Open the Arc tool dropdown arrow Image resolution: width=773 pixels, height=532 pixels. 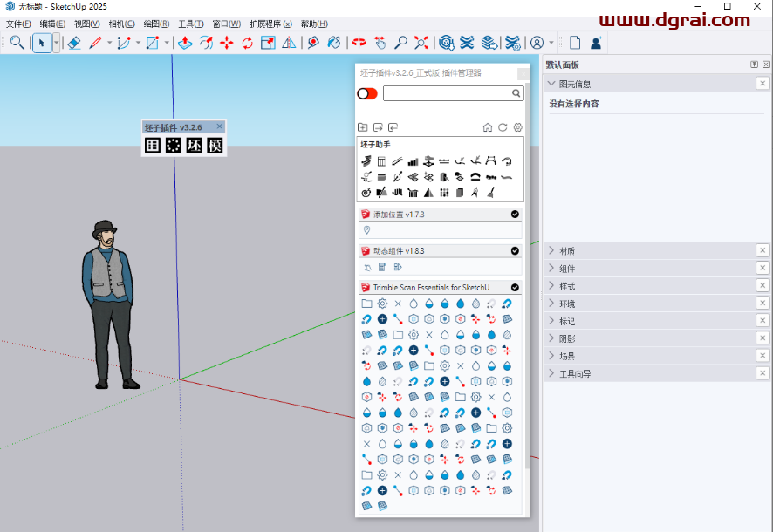pos(138,43)
